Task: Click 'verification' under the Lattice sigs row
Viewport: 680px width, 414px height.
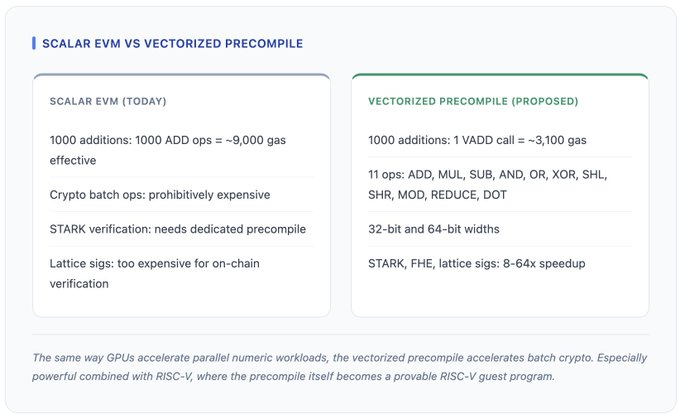Action: click(82, 284)
